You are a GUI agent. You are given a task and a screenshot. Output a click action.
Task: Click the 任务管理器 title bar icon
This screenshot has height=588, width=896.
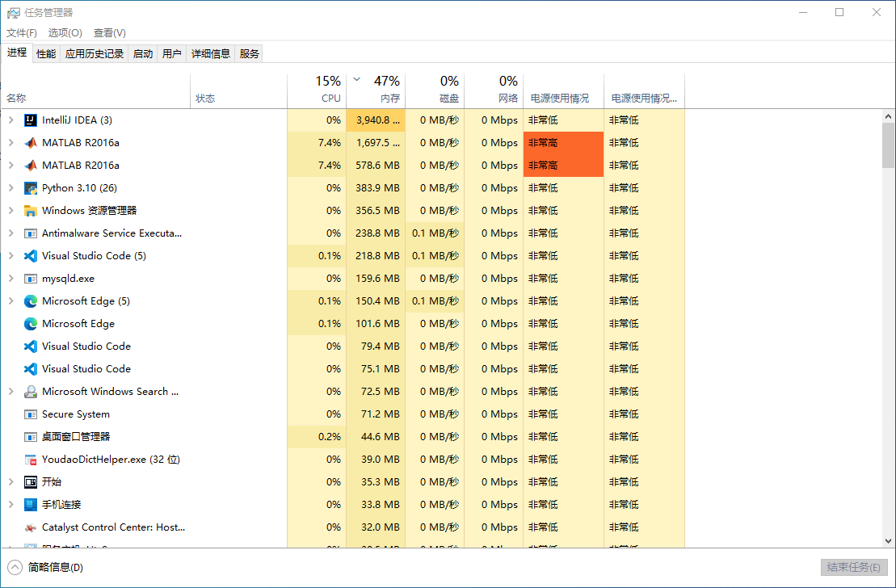tap(13, 13)
